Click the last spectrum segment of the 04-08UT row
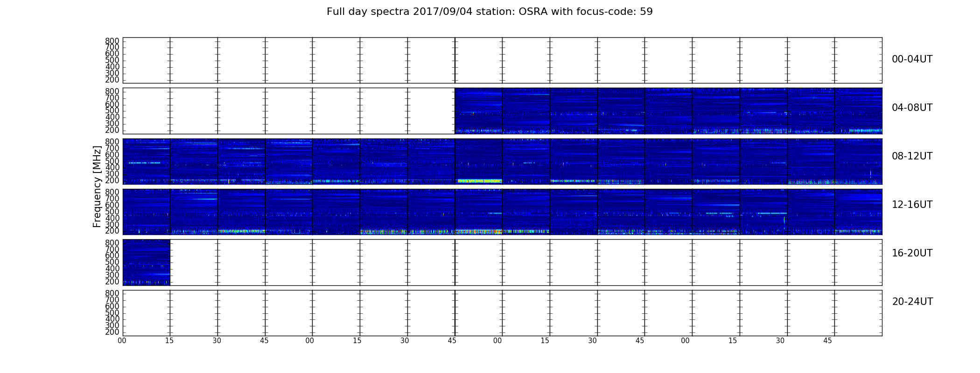The height and width of the screenshot is (373, 980). point(858,111)
